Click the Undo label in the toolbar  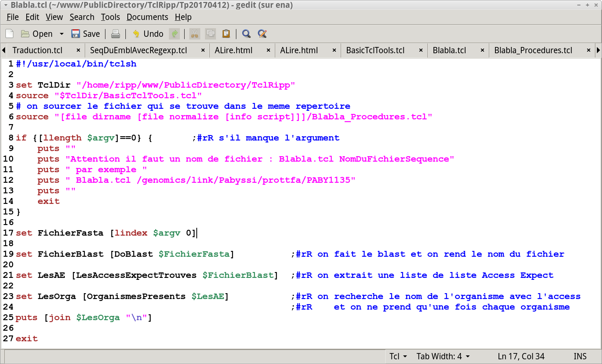pos(153,34)
